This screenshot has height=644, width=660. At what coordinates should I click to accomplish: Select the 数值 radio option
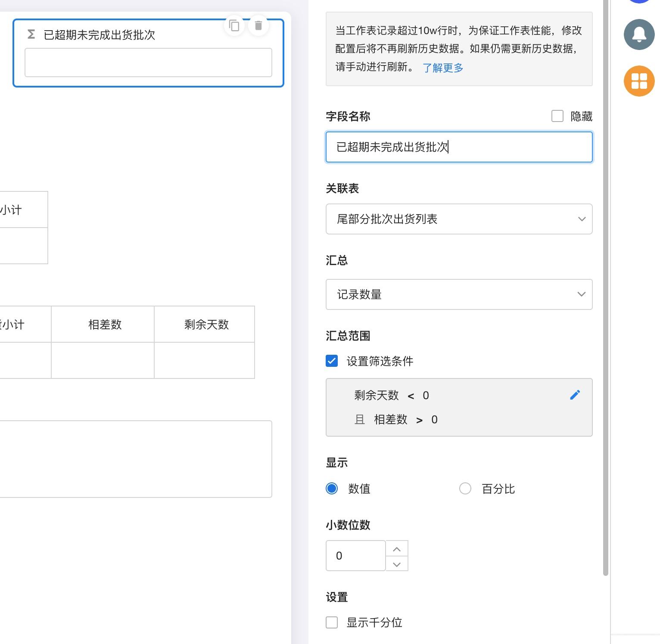point(332,488)
